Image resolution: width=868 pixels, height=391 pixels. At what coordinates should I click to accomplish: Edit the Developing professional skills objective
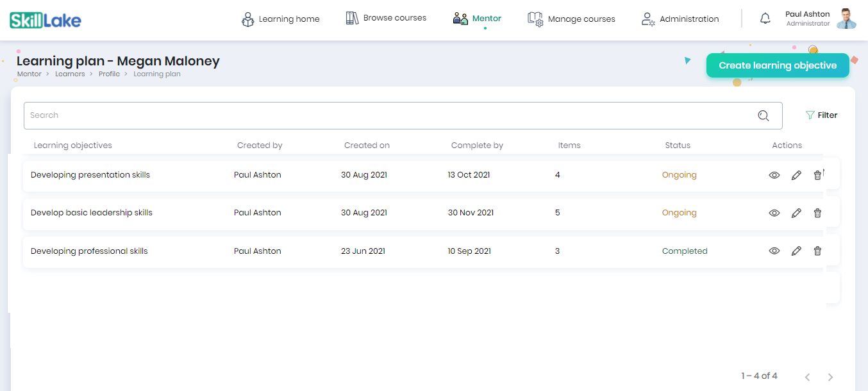[x=796, y=251]
